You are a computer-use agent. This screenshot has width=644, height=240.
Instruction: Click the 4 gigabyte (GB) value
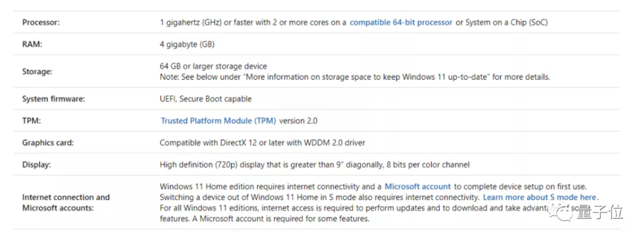(187, 45)
